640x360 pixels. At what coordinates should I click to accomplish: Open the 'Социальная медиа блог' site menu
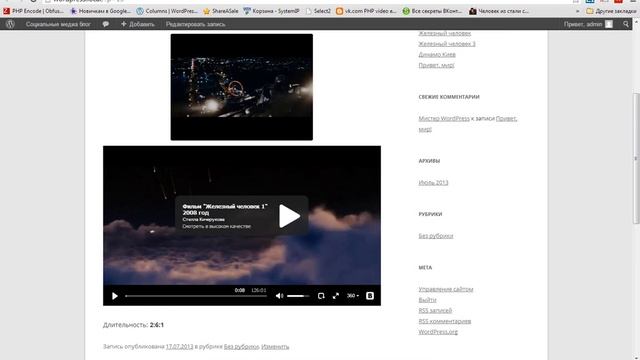tap(58, 24)
